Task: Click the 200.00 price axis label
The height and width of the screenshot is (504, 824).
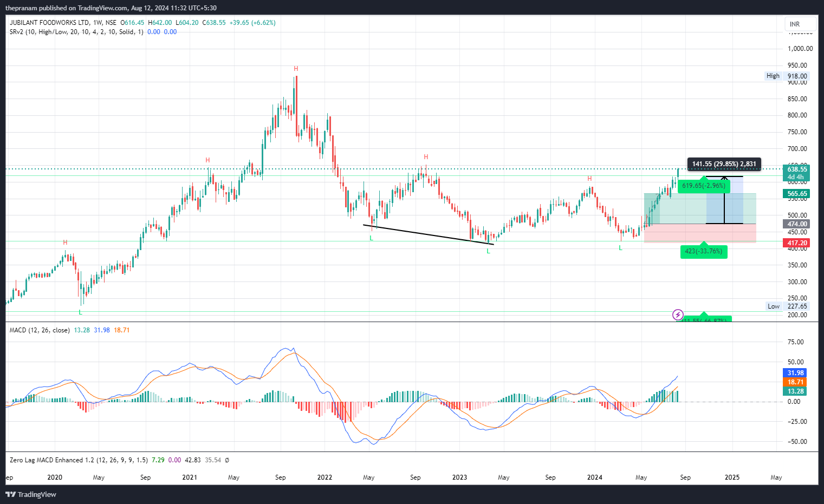Action: (x=797, y=315)
